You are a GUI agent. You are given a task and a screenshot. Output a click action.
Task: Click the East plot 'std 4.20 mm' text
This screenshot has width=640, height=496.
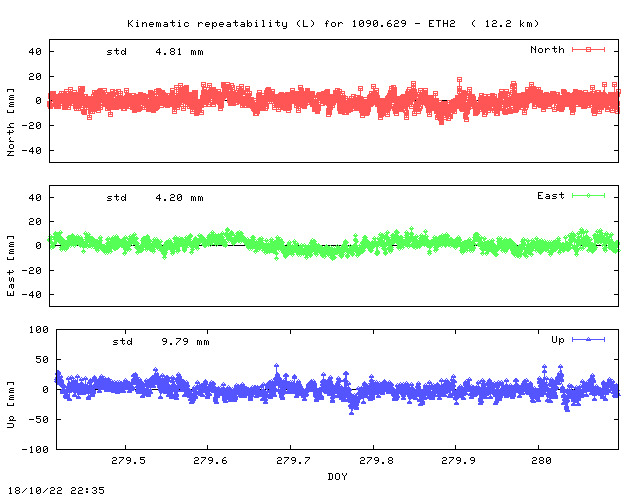pyautogui.click(x=155, y=198)
